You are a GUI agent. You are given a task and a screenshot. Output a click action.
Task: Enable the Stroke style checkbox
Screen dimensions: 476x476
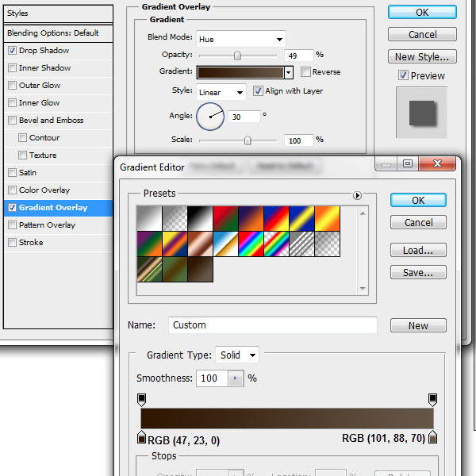coord(12,242)
